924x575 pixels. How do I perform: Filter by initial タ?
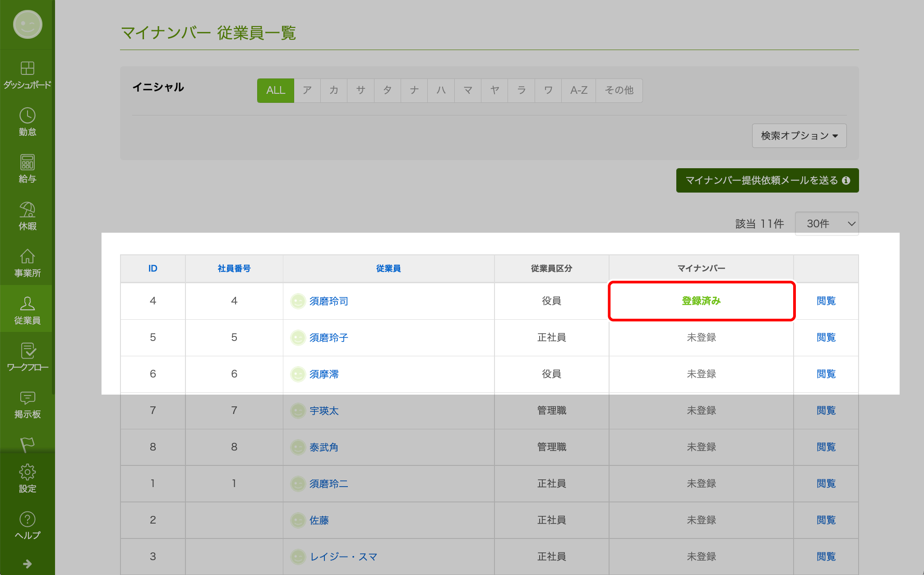388,90
